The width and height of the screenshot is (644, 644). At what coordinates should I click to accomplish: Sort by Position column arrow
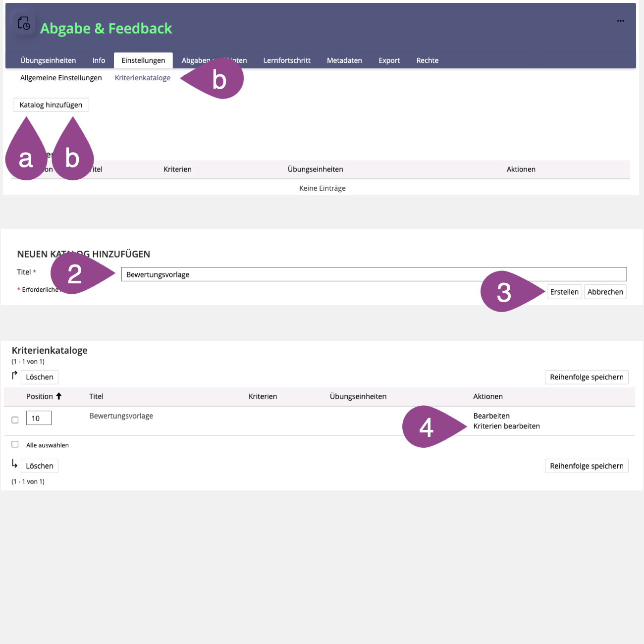pos(59,396)
